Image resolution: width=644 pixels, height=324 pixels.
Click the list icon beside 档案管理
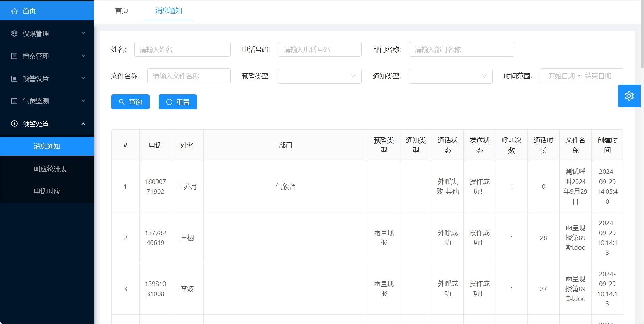tap(14, 56)
